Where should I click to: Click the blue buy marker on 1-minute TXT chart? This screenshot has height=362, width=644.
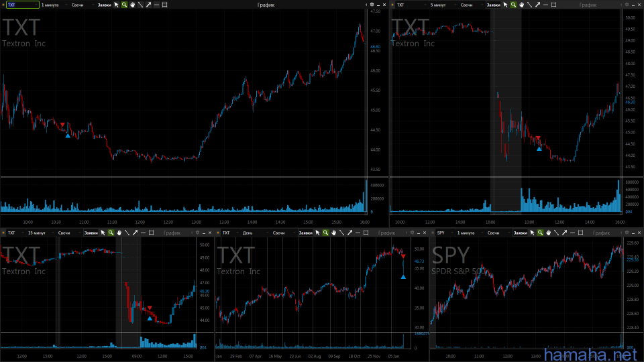pos(68,135)
